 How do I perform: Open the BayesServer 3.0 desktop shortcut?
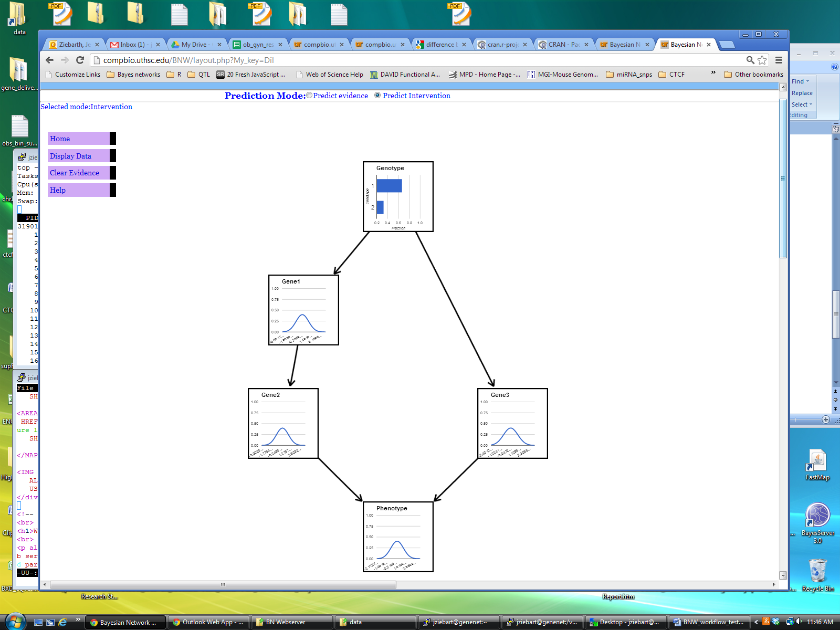[817, 522]
